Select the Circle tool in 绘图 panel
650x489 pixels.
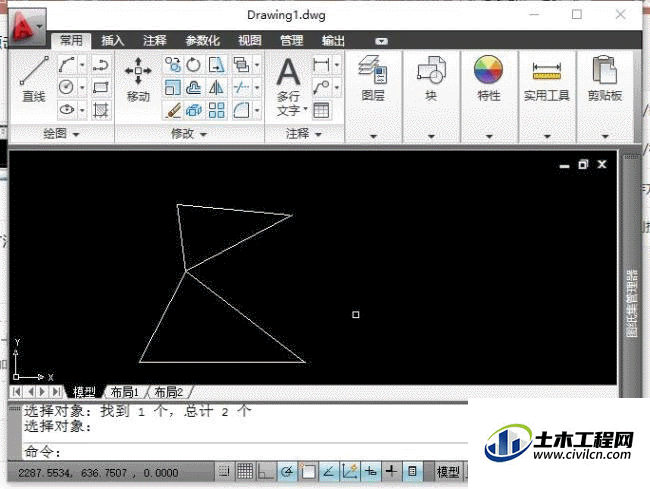pos(67,87)
